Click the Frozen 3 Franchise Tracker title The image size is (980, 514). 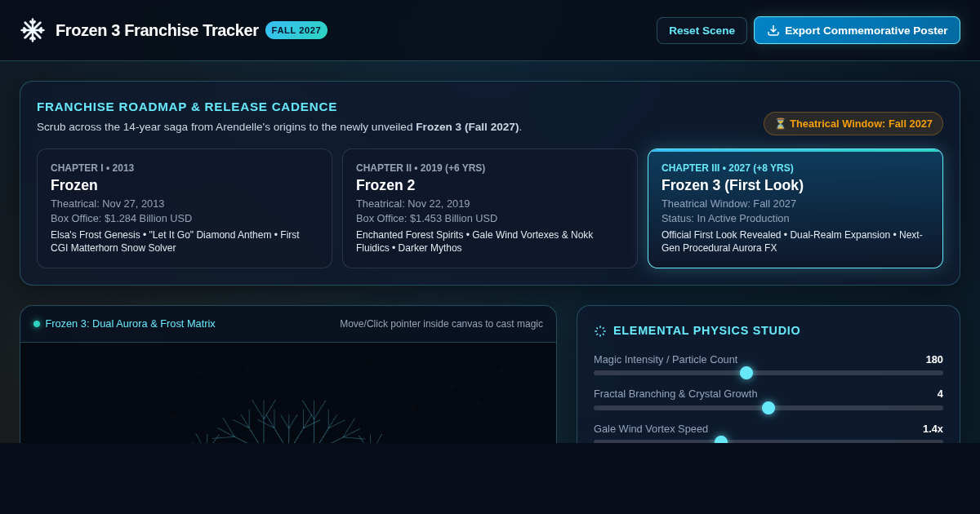click(x=157, y=30)
